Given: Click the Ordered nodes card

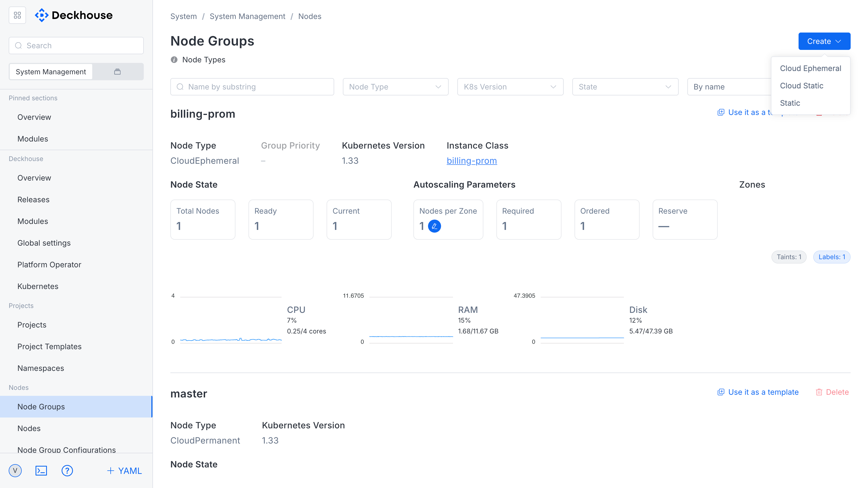Looking at the screenshot, I should [607, 220].
